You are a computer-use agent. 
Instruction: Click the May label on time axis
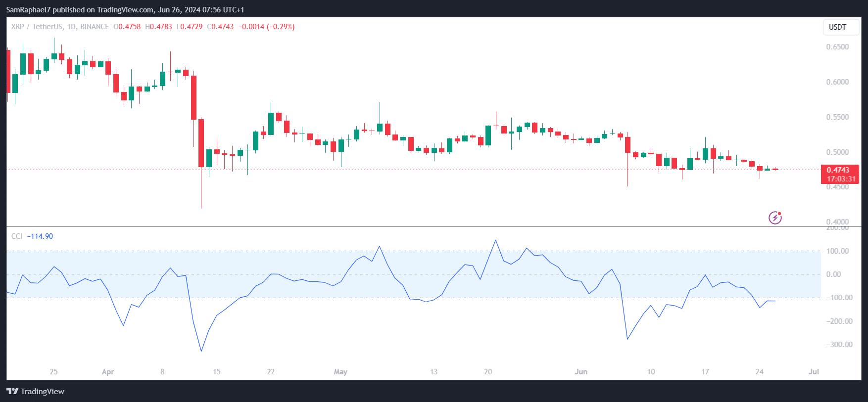pos(340,372)
